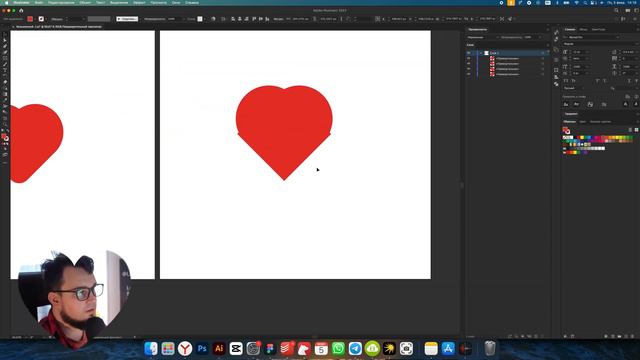Hide Layer 1 using its eye icon
This screenshot has height=360, width=640.
(468, 53)
